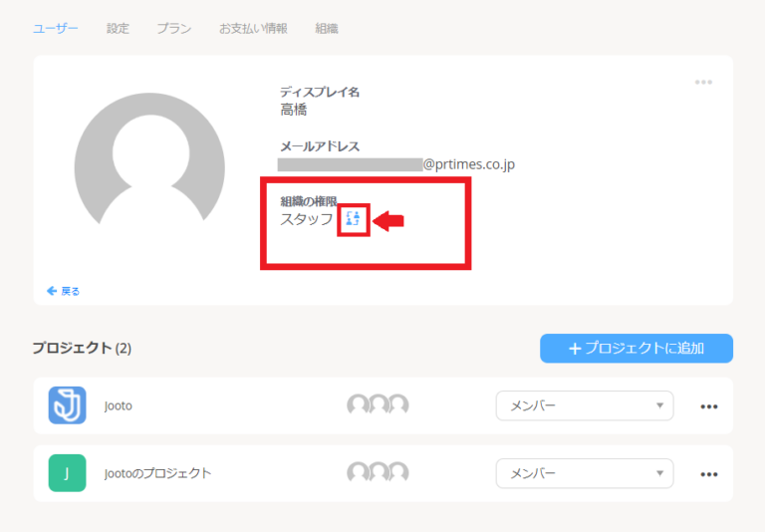Viewport: 765px width, 532px height.
Task: Click the green J project icon
Action: pyautogui.click(x=68, y=473)
